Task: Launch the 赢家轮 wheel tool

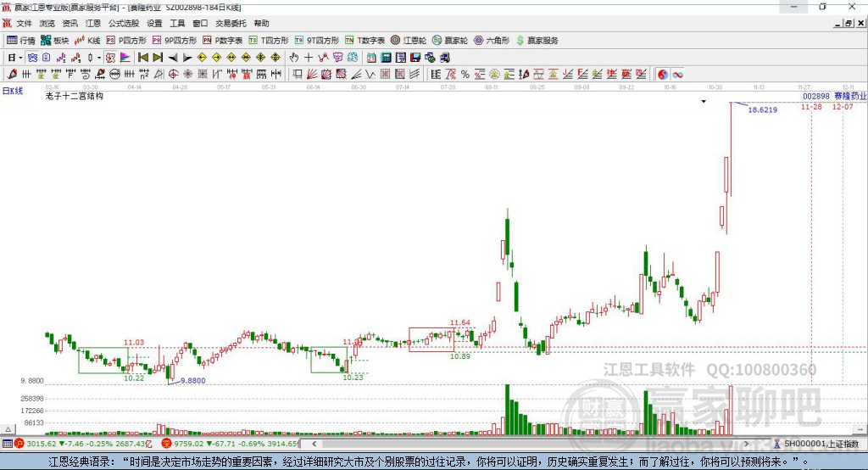Action: (450, 41)
